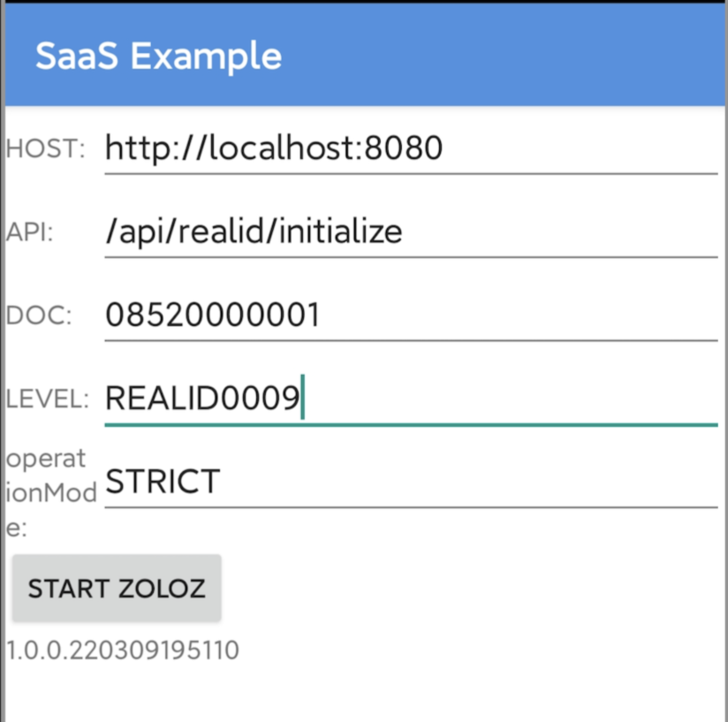
Task: Click the LEVEL field showing REALID0009
Action: point(353,398)
